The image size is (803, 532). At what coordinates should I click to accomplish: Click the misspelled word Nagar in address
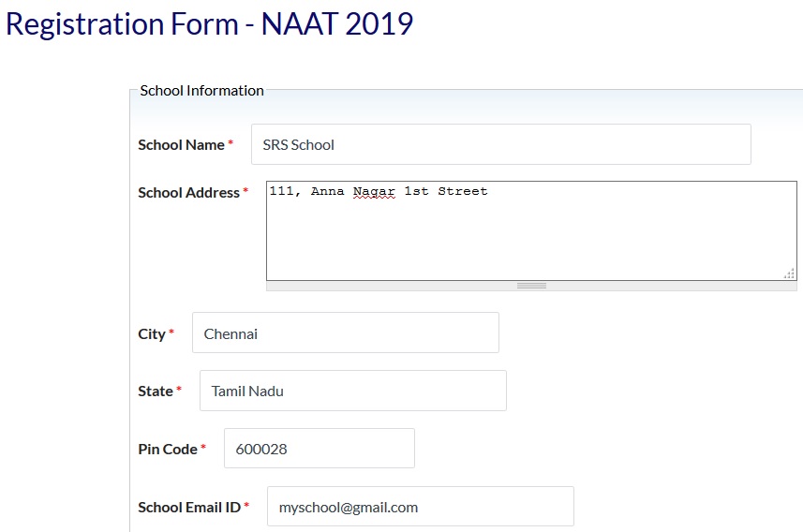pos(374,191)
